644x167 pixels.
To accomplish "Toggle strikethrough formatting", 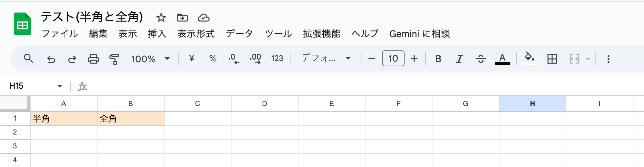I will 481,59.
